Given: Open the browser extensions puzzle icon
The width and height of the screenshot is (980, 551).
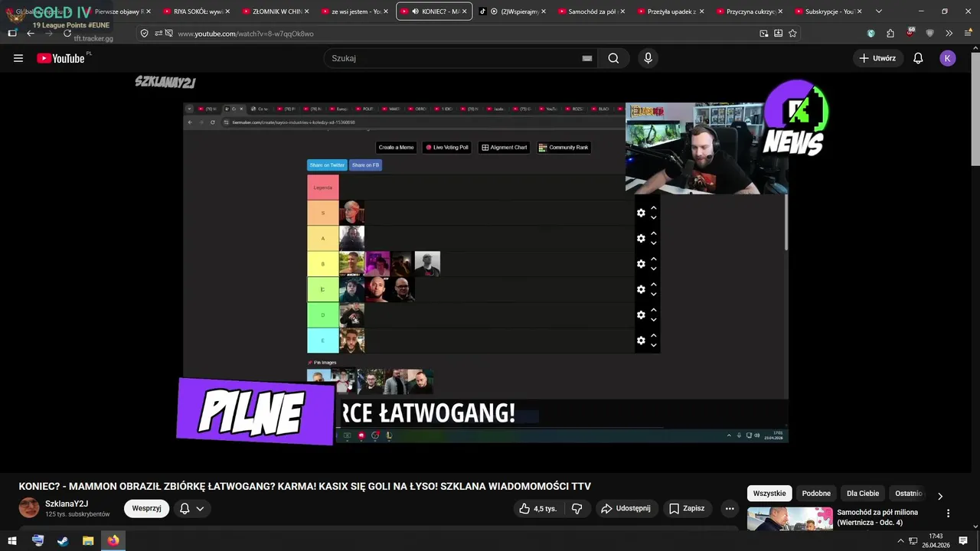Looking at the screenshot, I should [x=890, y=34].
